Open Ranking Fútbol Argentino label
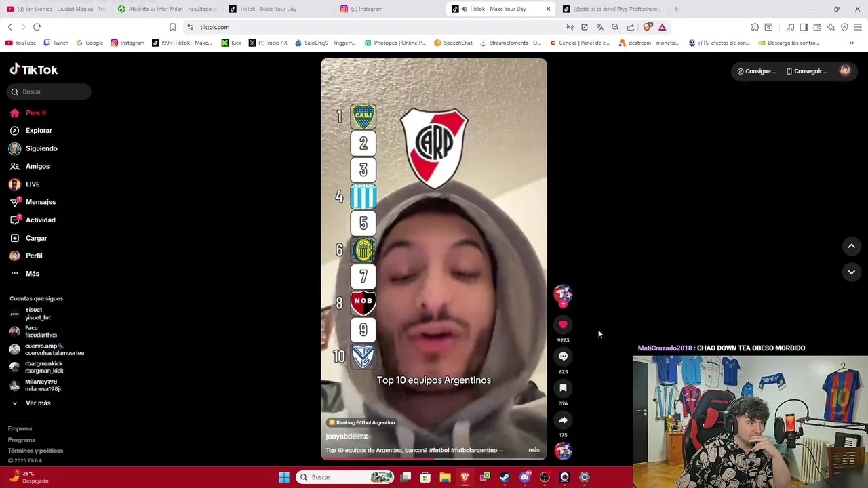The width and height of the screenshot is (868, 488). (x=361, y=422)
